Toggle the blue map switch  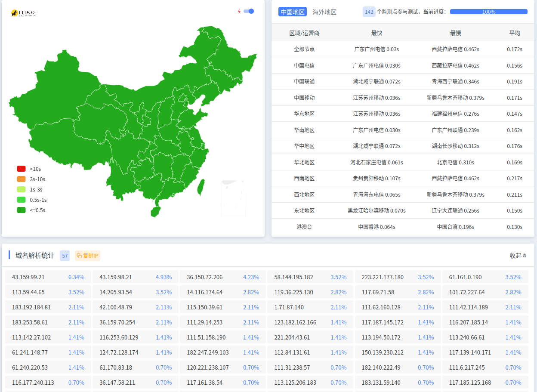click(249, 11)
